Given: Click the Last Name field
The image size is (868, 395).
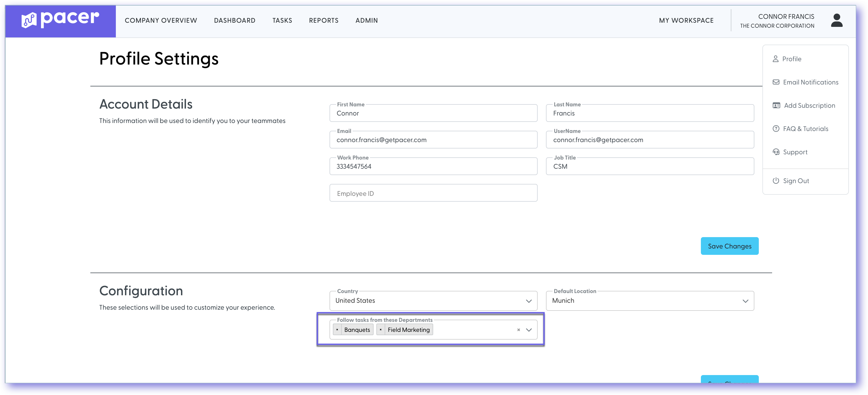Looking at the screenshot, I should [x=650, y=113].
